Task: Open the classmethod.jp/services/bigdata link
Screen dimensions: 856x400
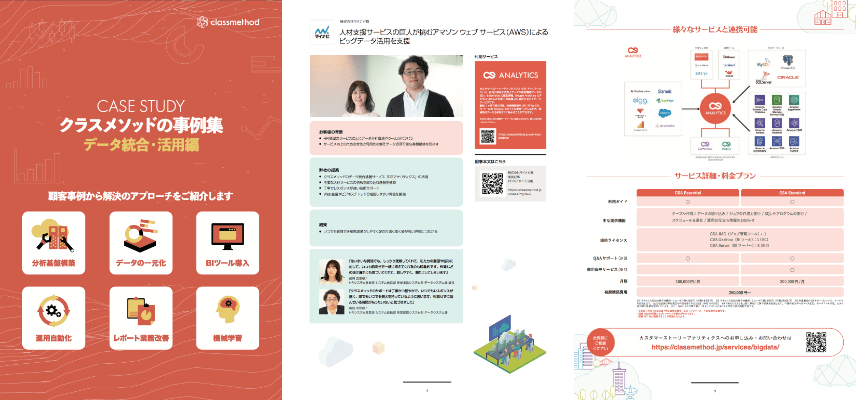Action: (710, 349)
